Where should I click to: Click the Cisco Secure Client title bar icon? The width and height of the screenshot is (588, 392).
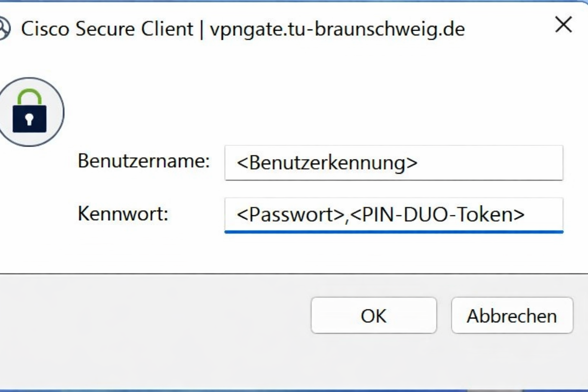click(4, 29)
